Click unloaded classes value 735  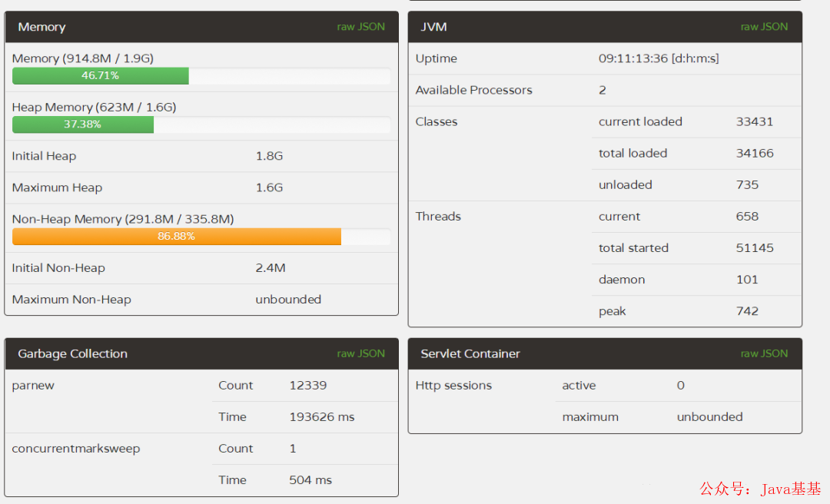747,184
